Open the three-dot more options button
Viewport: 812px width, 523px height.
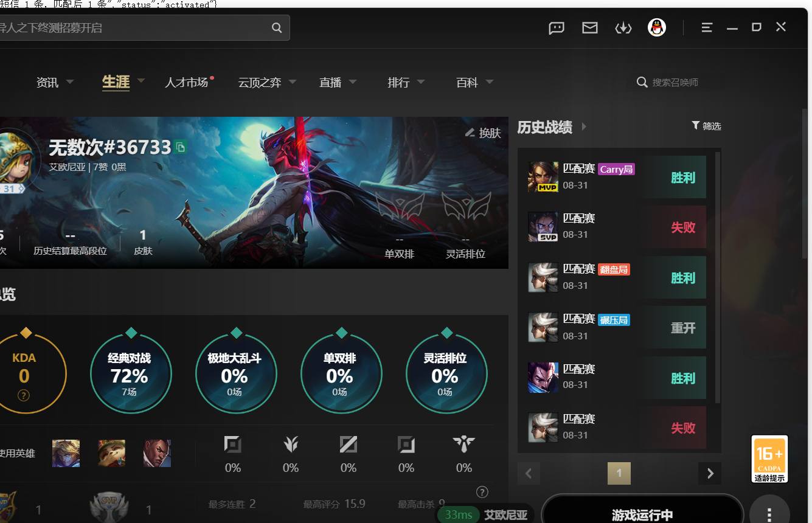769,514
